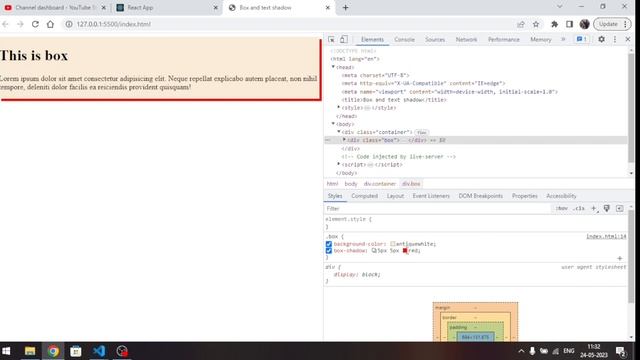
Task: View site information icon in address bar
Action: (69, 24)
